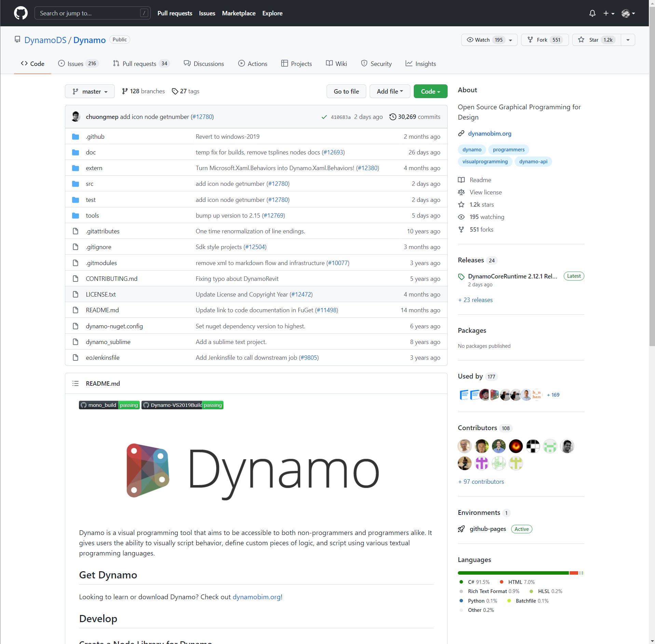Image resolution: width=655 pixels, height=644 pixels.
Task: Click the mono_build passing badge
Action: pos(109,405)
